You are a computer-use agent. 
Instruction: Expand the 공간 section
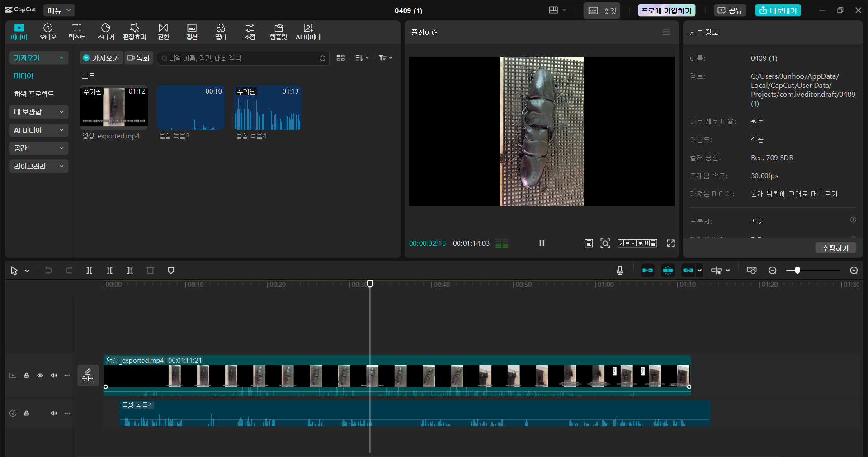(38, 148)
